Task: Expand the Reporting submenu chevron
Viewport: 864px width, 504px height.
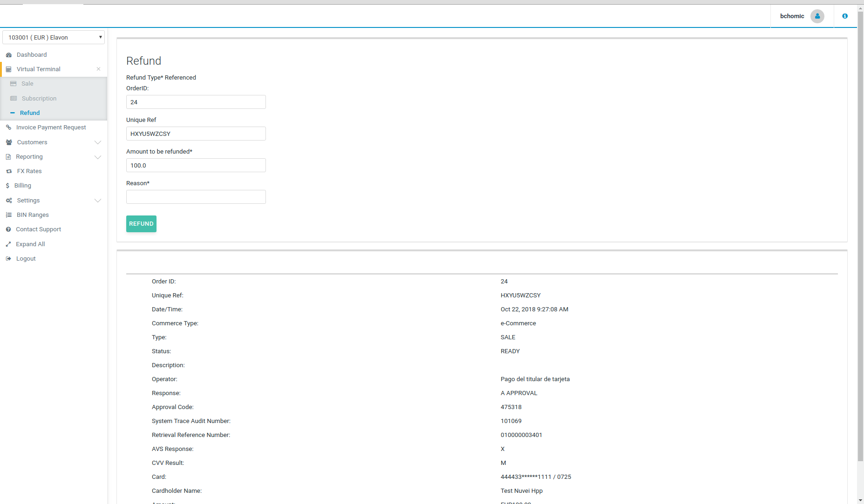Action: coord(98,157)
